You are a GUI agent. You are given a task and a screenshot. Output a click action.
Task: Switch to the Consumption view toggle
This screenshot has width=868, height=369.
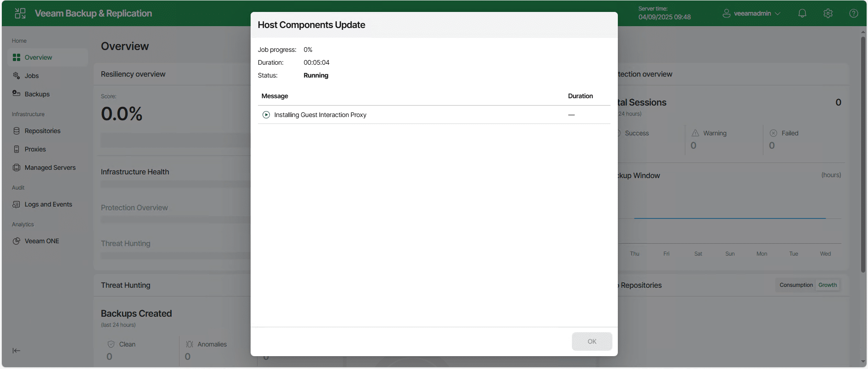pos(796,285)
